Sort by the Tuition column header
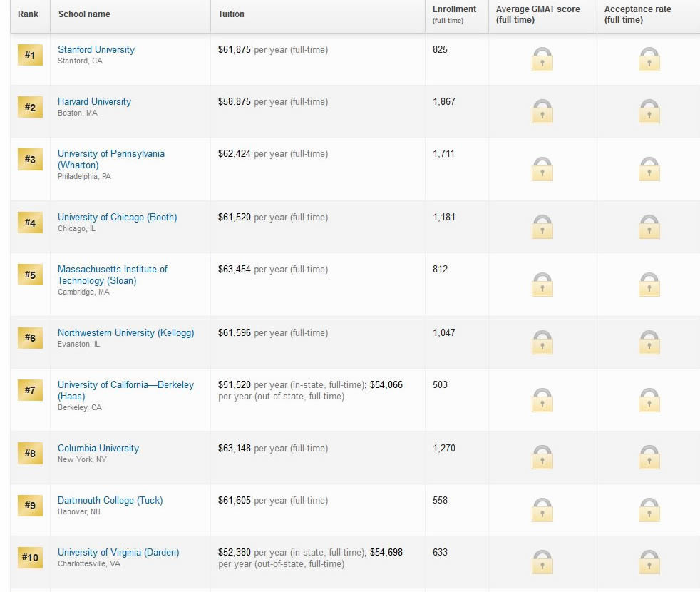 (x=231, y=14)
